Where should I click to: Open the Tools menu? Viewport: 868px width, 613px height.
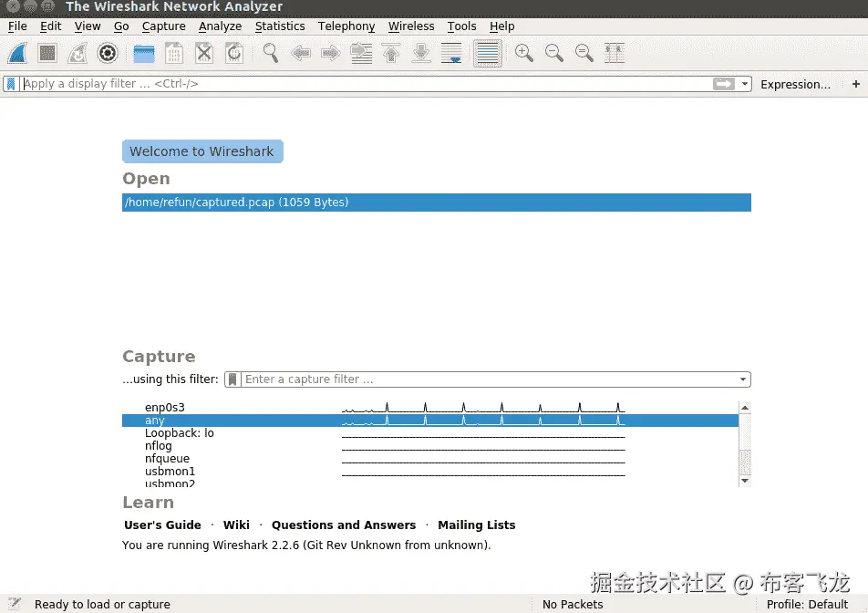(461, 26)
